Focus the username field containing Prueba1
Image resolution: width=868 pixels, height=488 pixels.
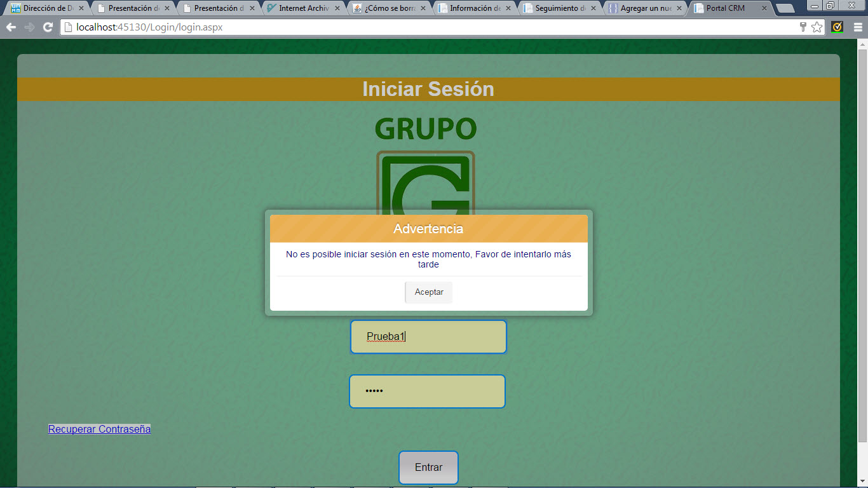click(x=428, y=337)
